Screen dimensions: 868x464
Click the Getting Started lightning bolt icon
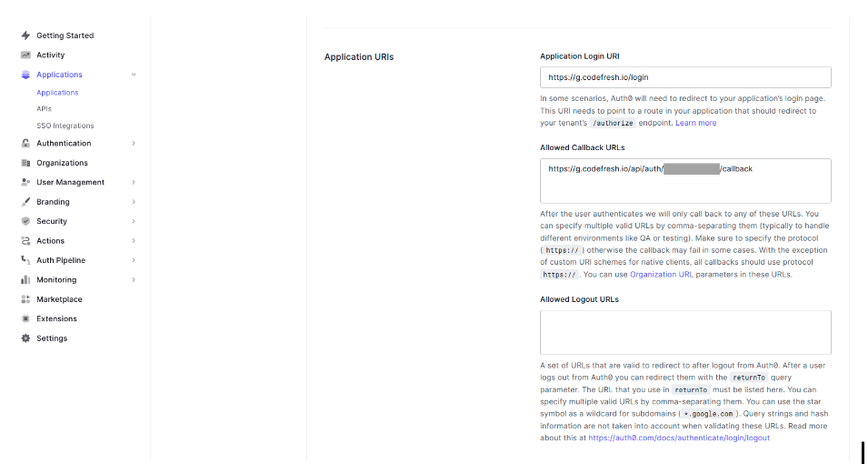coord(25,35)
